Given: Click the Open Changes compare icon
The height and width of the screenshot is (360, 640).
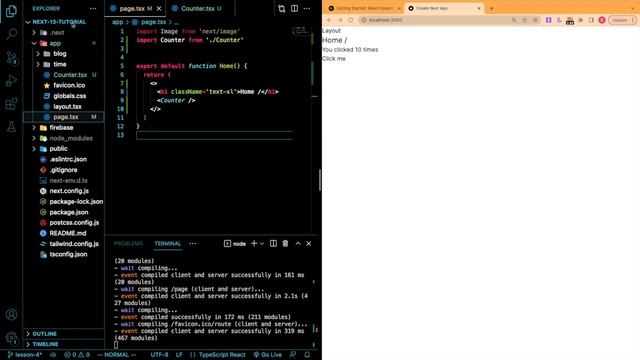Looking at the screenshot, I should click(x=281, y=9).
